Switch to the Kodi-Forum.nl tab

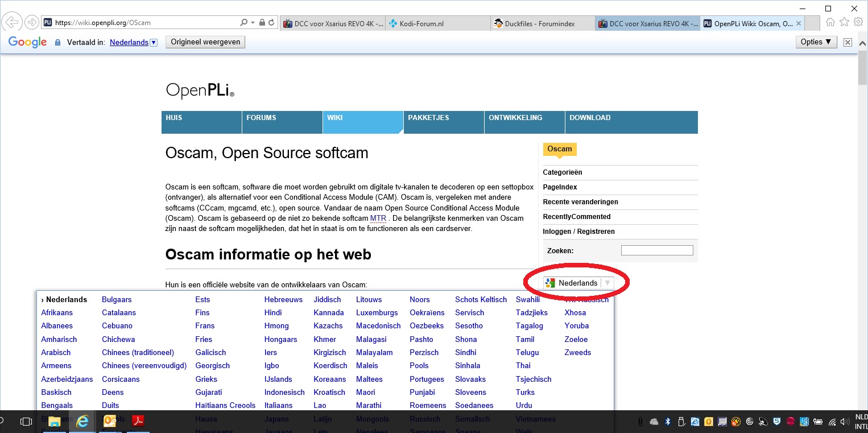(437, 23)
